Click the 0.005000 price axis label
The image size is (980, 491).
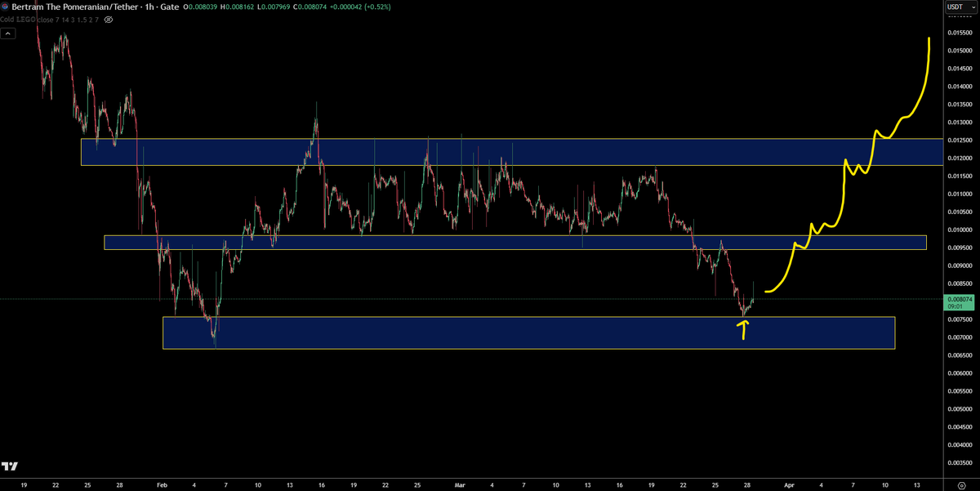pos(960,409)
